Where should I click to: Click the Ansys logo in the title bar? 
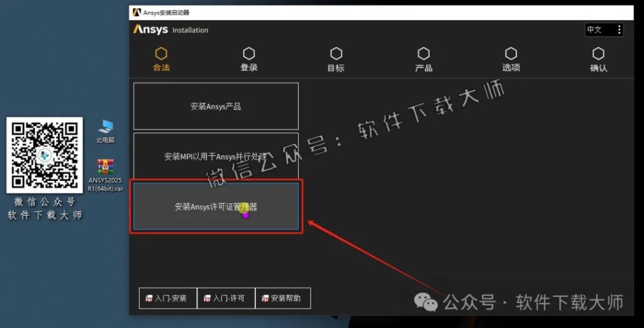click(x=136, y=13)
